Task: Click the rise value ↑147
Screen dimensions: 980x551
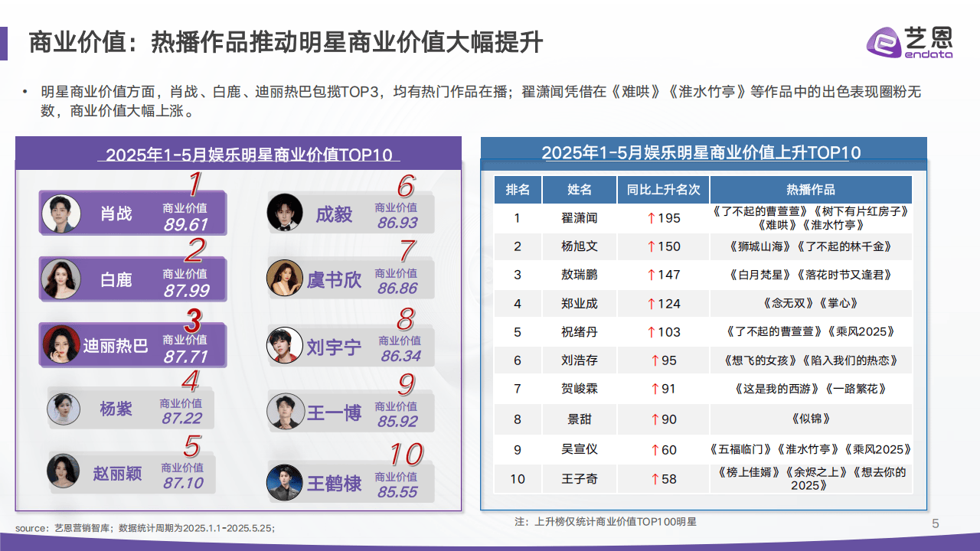Action: 664,275
